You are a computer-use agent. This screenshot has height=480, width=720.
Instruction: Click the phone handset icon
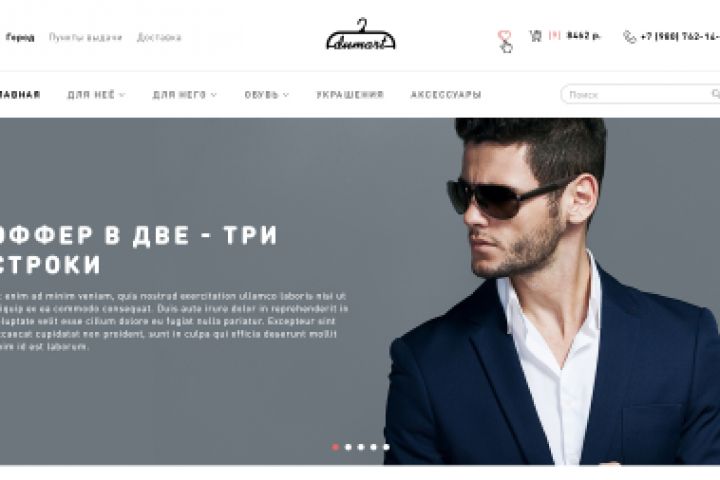click(x=629, y=37)
